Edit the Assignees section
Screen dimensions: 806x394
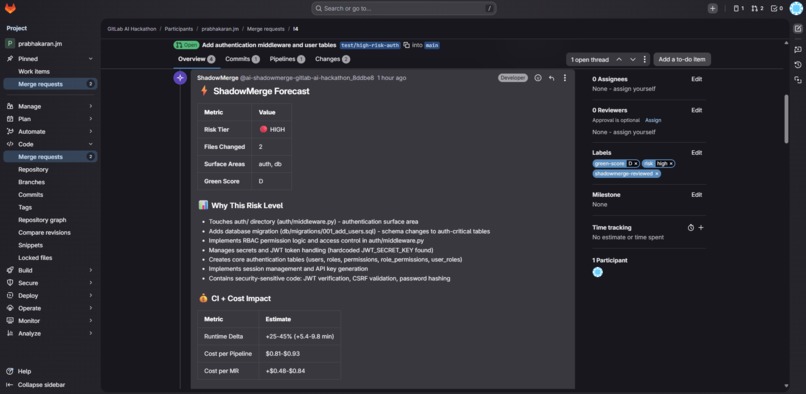click(x=697, y=79)
